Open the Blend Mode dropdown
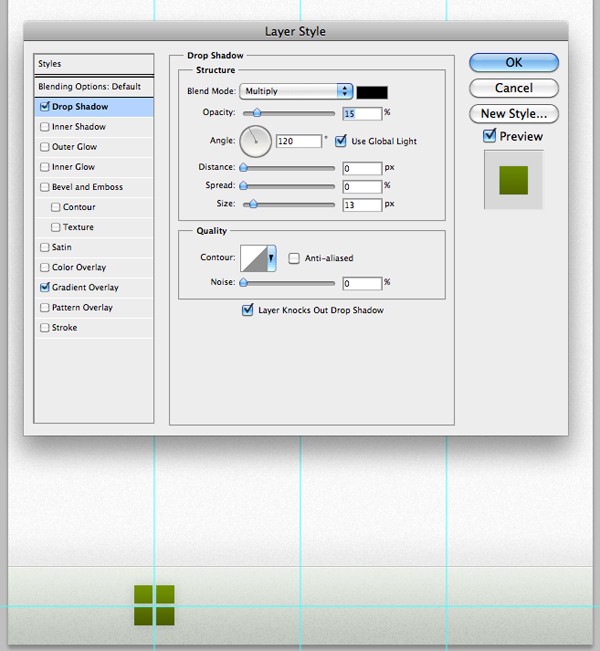Screen dimensions: 600x651 (296, 91)
